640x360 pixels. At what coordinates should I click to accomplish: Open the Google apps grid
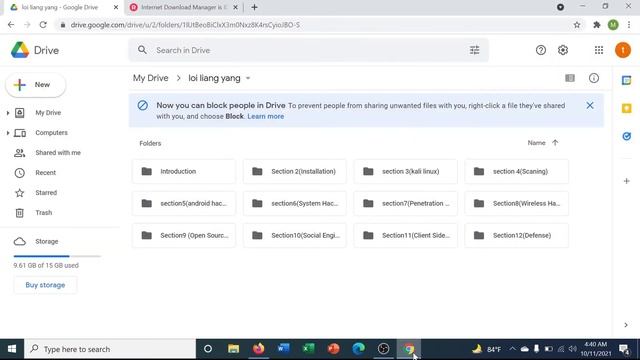tap(599, 50)
